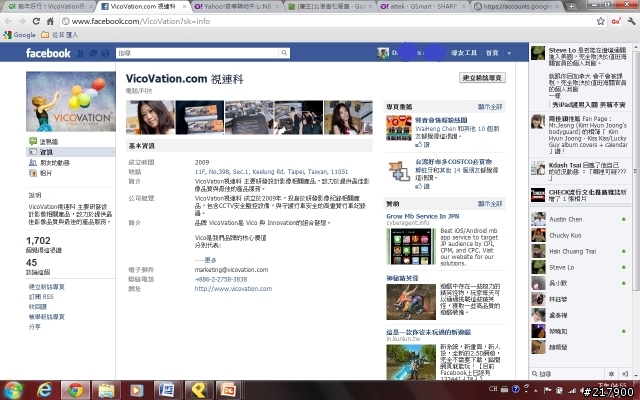Click the dragon game ad thumbnail

pyautogui.click(x=411, y=302)
